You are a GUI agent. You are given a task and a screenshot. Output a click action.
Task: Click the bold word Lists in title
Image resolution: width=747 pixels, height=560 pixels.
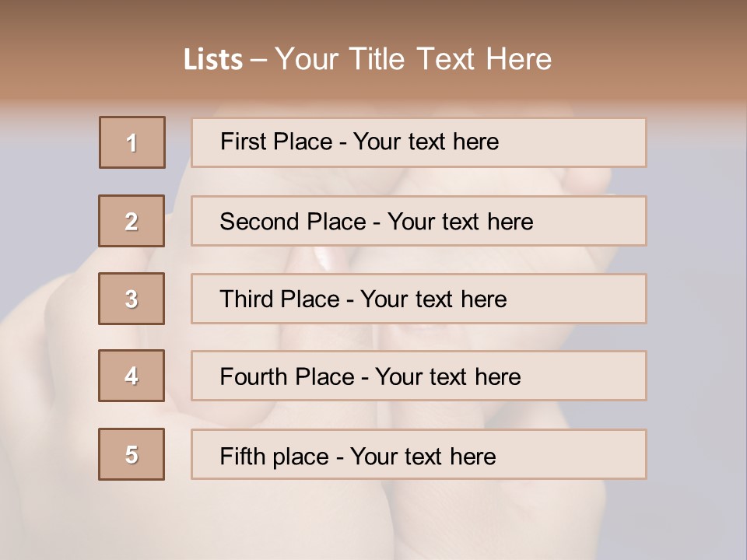click(x=213, y=60)
